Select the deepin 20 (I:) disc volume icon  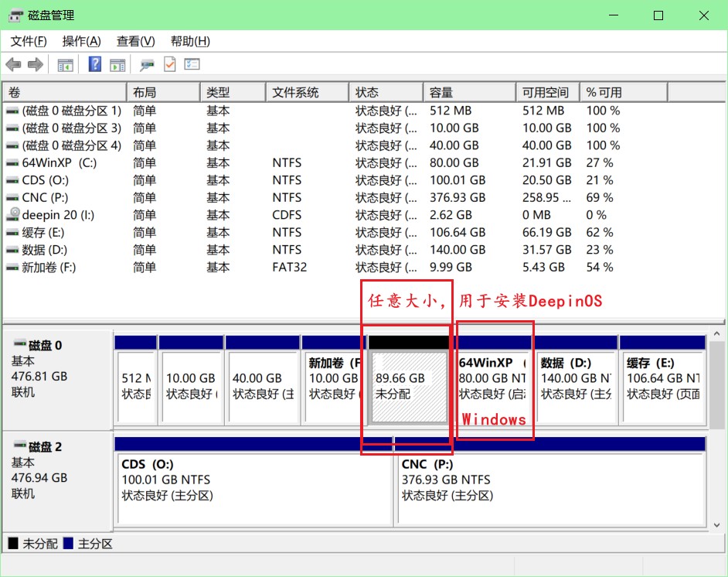coord(13,215)
